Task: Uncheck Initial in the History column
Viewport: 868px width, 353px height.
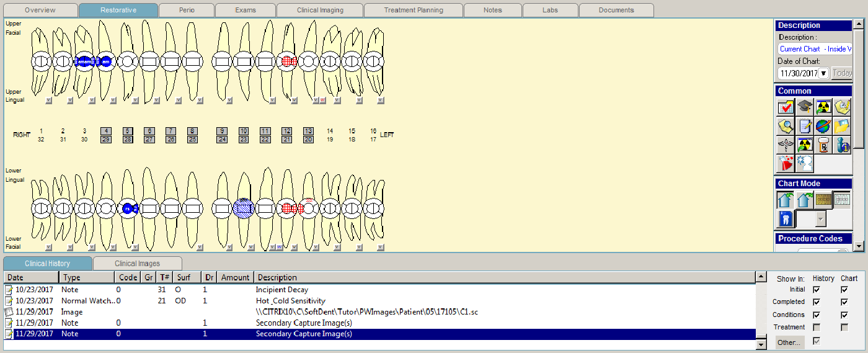Action: tap(817, 290)
